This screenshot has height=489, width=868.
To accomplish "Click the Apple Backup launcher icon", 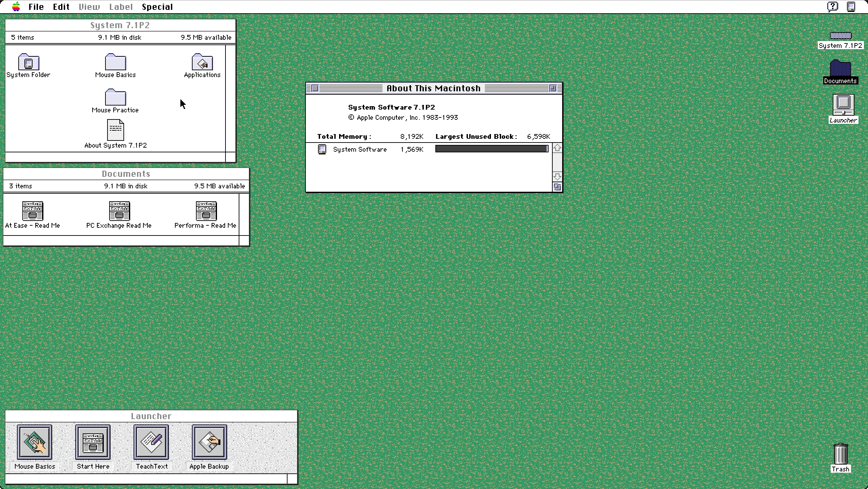I will [x=209, y=442].
